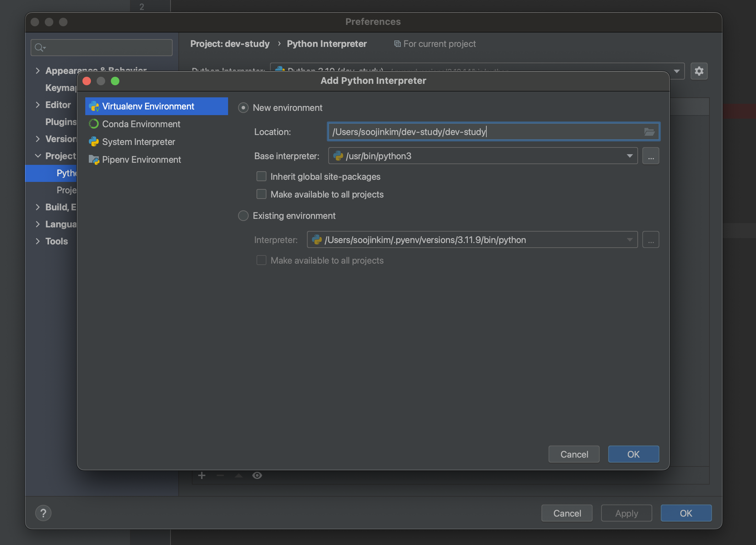Viewport: 756px width, 545px height.
Task: Click Cancel in the Add Python Interpreter dialog
Action: point(574,454)
